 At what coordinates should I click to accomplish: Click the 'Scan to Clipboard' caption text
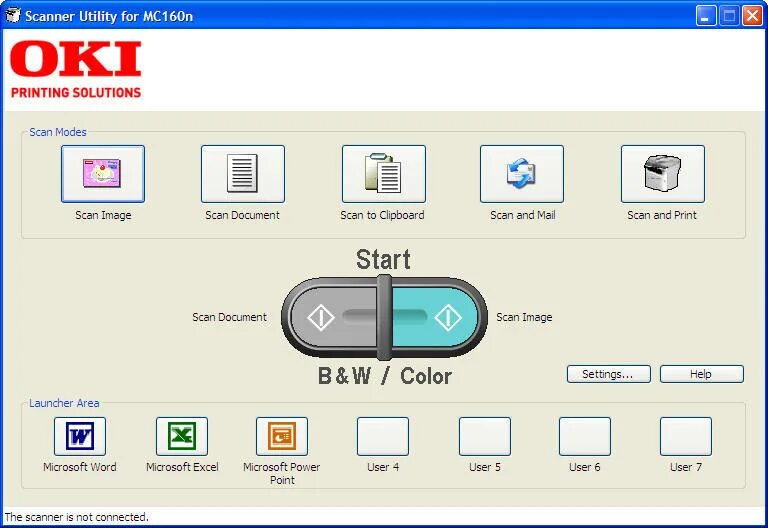(x=383, y=215)
